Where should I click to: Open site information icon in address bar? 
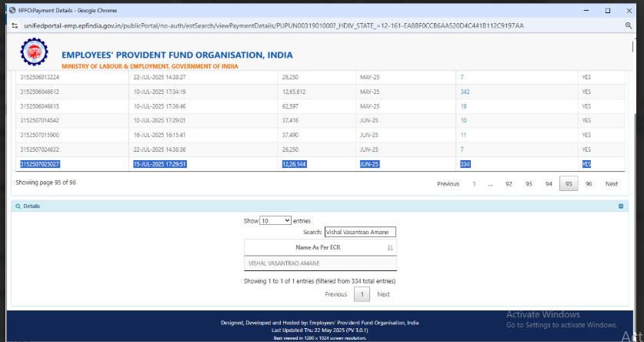pyautogui.click(x=15, y=25)
